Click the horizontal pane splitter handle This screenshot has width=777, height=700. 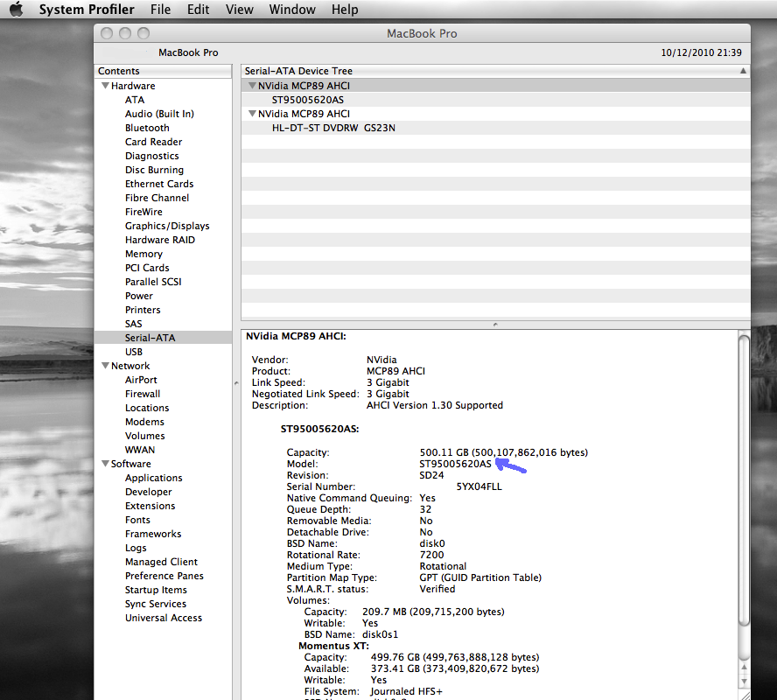(x=495, y=325)
